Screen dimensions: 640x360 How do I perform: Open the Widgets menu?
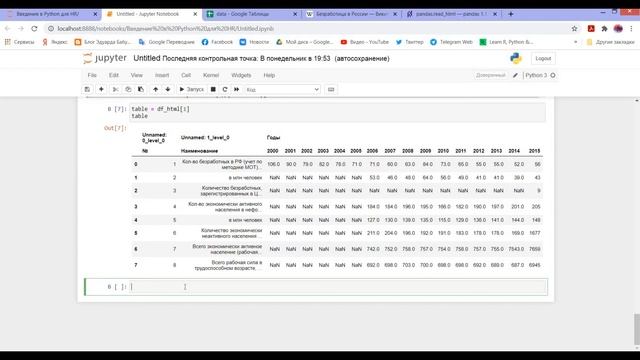pos(241,75)
